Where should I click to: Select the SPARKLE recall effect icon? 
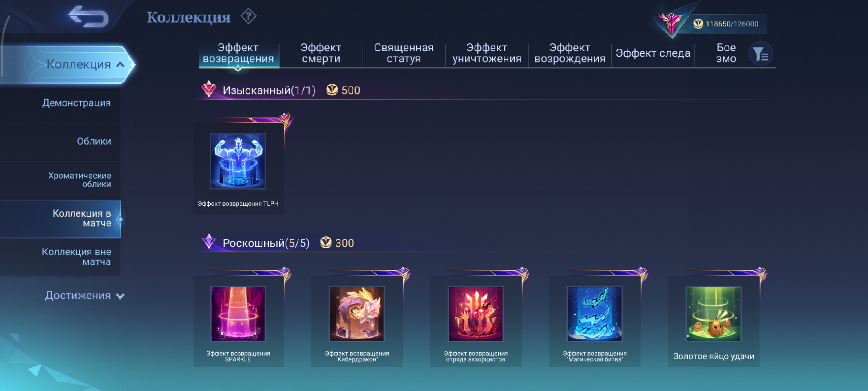pyautogui.click(x=238, y=314)
